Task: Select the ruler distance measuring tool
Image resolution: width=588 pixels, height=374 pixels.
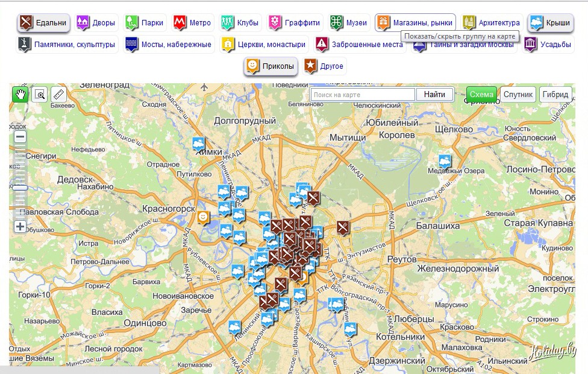Action: pyautogui.click(x=58, y=94)
